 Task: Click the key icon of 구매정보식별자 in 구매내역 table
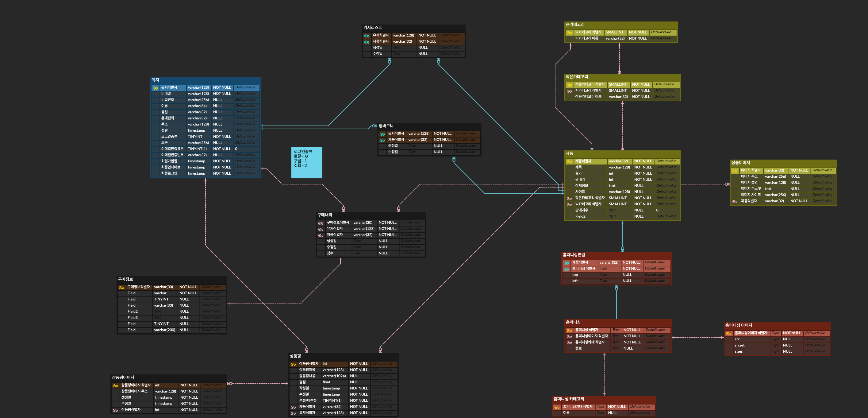pyautogui.click(x=321, y=223)
